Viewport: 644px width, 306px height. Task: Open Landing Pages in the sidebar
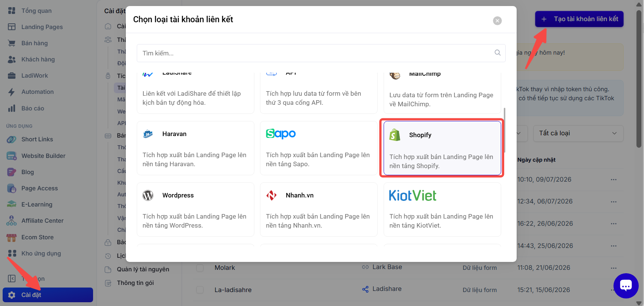[x=42, y=27]
